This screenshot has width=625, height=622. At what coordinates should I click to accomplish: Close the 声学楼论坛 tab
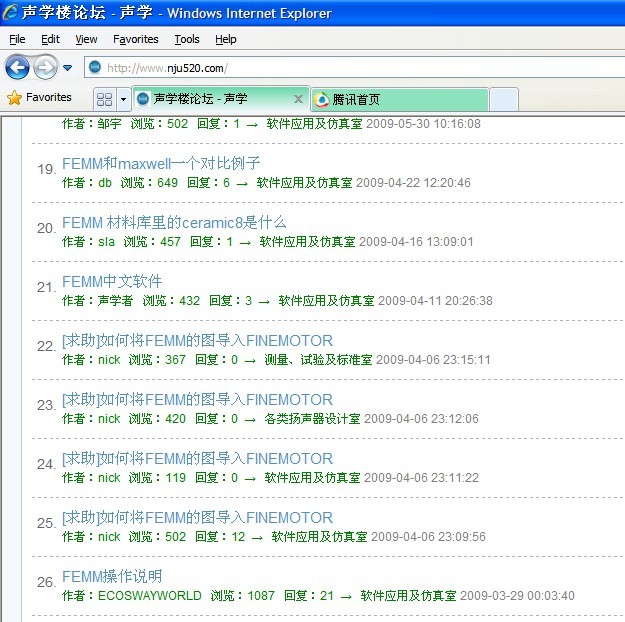click(x=298, y=99)
